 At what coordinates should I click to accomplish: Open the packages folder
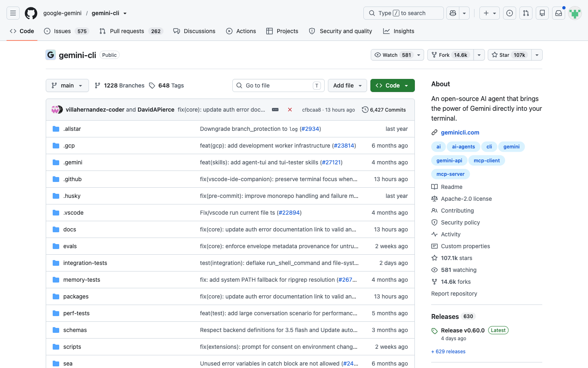(x=76, y=296)
